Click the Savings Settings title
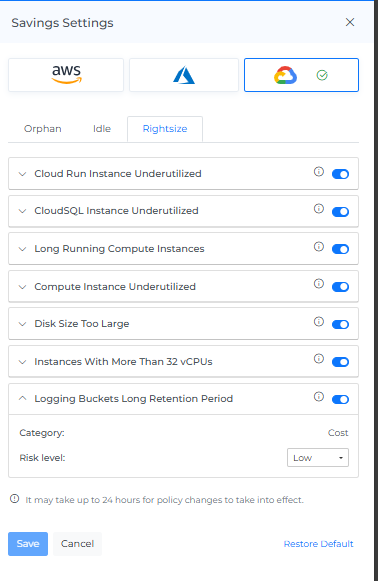This screenshot has height=581, width=378. tap(62, 23)
